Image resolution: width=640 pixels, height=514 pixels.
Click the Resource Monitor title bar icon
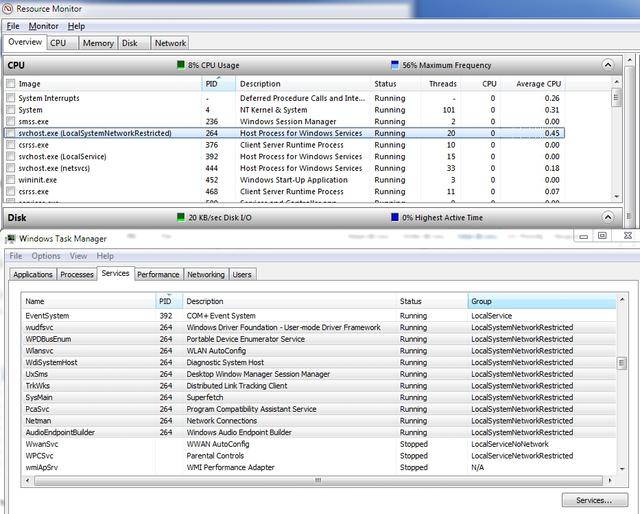tap(8, 9)
